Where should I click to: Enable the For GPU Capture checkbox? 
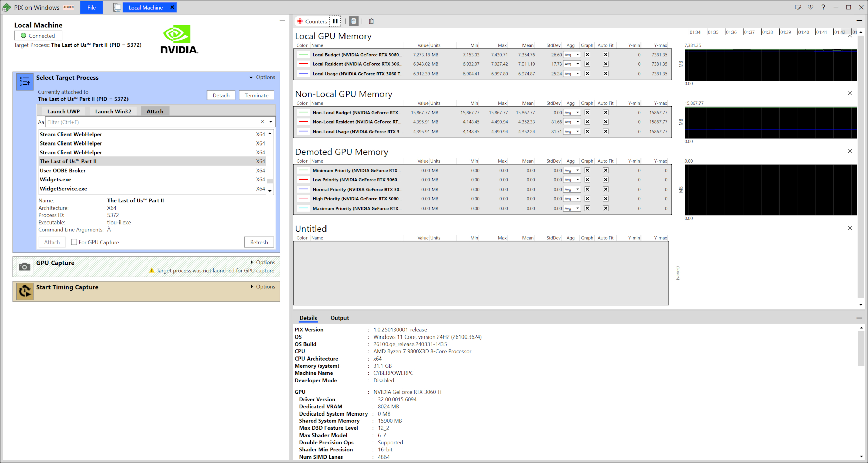coord(74,242)
